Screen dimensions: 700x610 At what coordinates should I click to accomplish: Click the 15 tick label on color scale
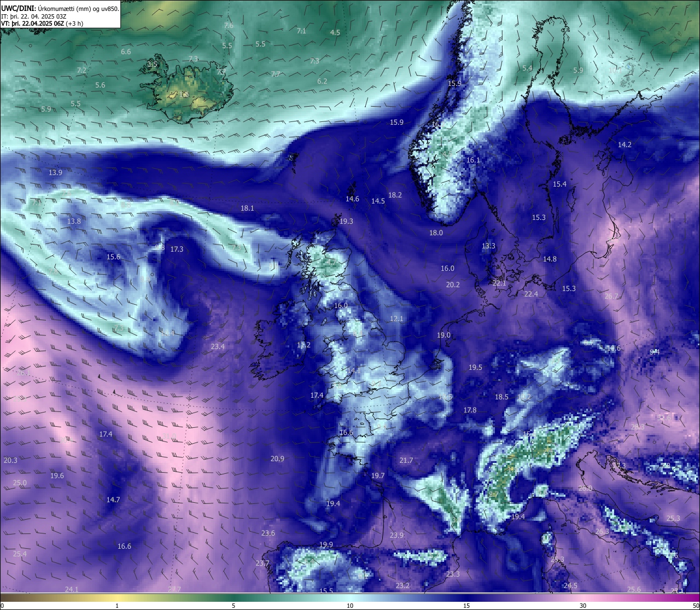click(466, 606)
